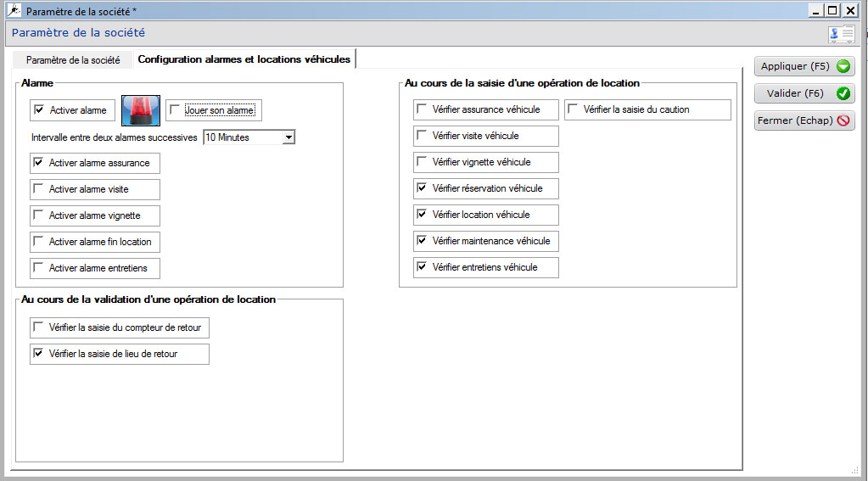Click the blue Paramètre de la société heading

point(78,32)
